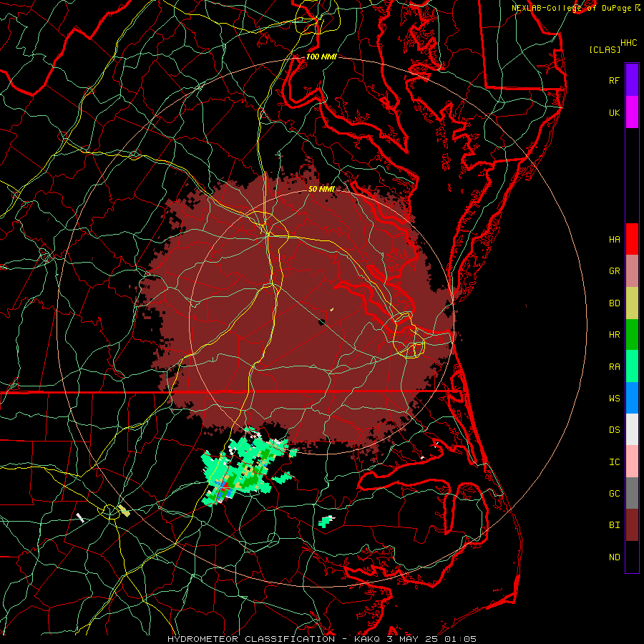The height and width of the screenshot is (644, 644).
Task: Click the HA red legend swatch
Action: click(632, 239)
